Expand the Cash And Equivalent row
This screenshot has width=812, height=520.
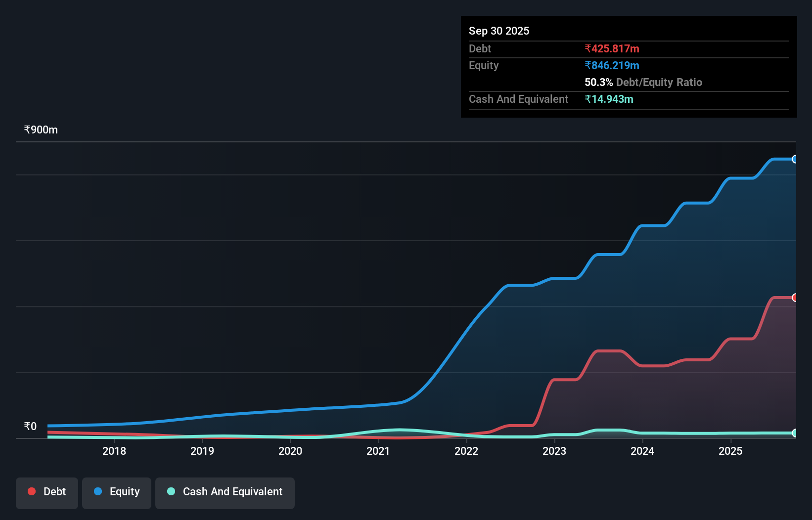click(x=518, y=99)
